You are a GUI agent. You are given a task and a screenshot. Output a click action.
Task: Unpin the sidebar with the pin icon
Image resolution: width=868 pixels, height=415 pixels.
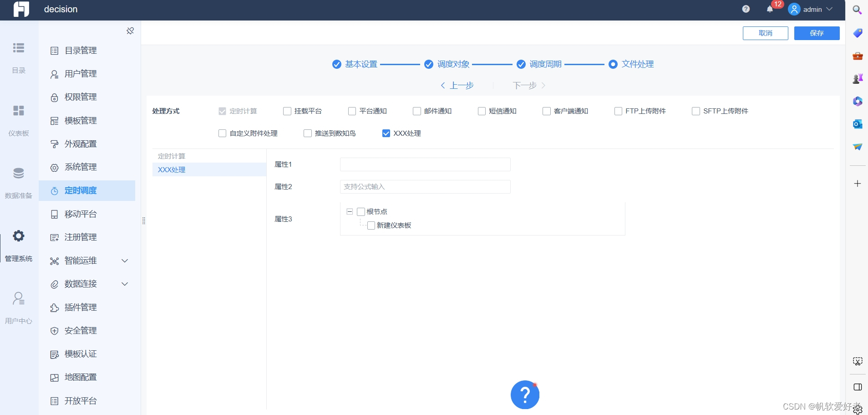point(130,31)
